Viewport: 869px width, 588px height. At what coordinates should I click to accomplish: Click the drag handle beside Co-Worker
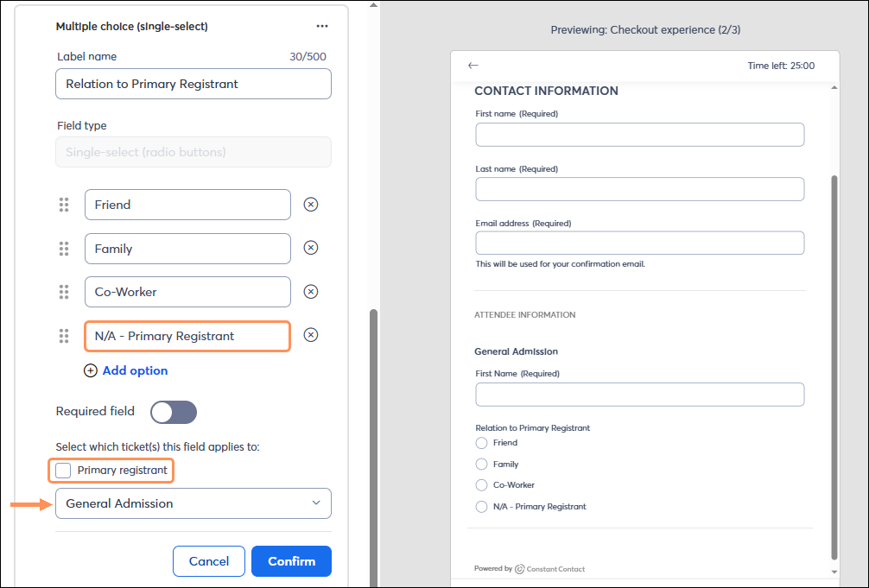[64, 292]
